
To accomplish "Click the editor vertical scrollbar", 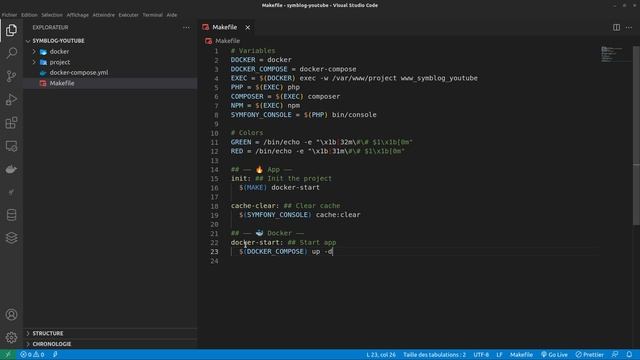I will click(636, 135).
